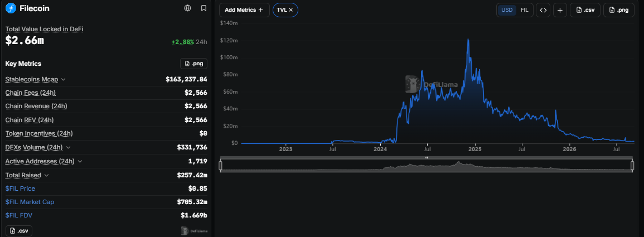This screenshot has height=237, width=644.
Task: Click the plus icon beside embed
Action: [560, 10]
